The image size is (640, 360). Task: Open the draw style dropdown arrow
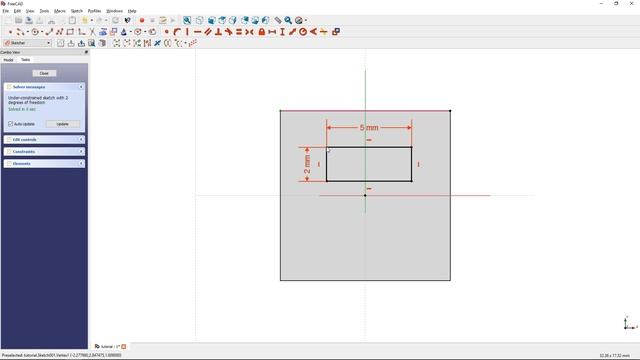click(306, 20)
